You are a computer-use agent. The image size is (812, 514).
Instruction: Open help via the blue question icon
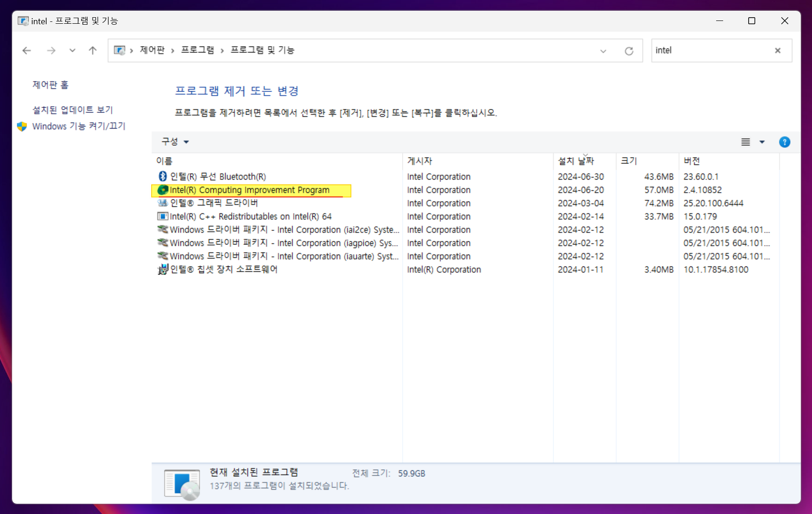coord(785,142)
